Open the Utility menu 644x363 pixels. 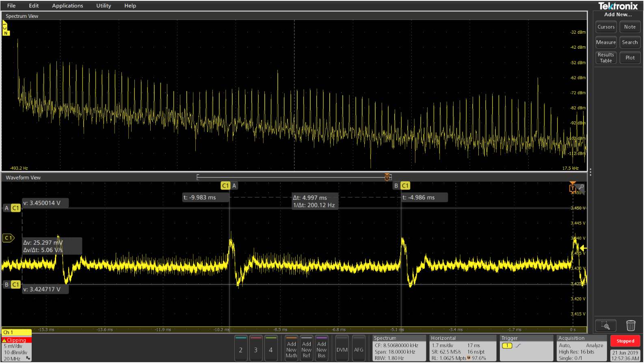point(104,6)
